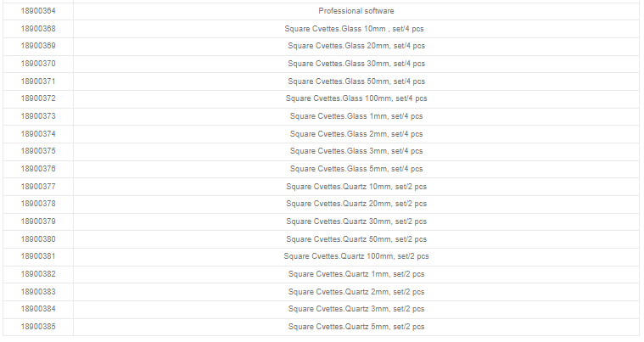The height and width of the screenshot is (342, 644).
Task: Select the Glass 2mm cuvettes description
Action: coord(356,134)
